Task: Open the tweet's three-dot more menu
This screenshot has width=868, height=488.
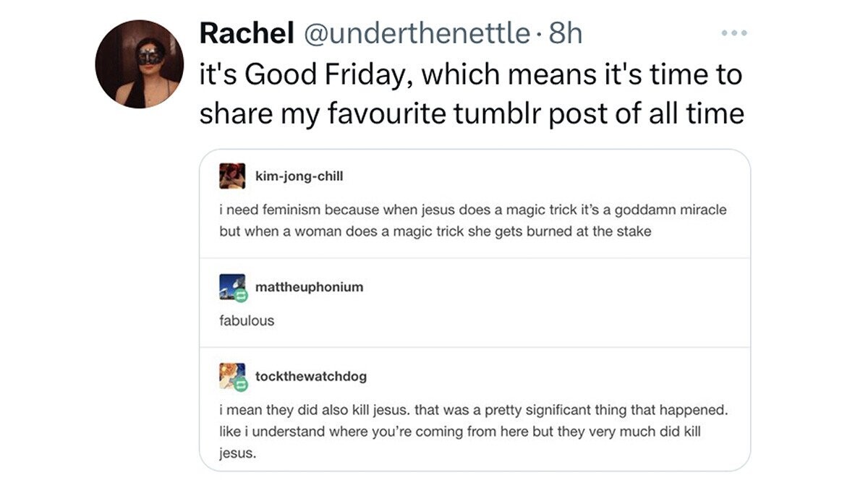Action: point(731,33)
